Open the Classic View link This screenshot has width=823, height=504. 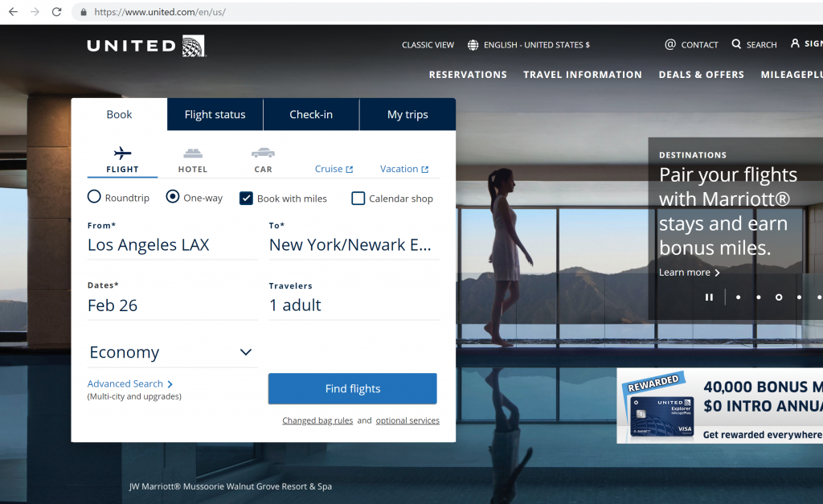pos(428,45)
